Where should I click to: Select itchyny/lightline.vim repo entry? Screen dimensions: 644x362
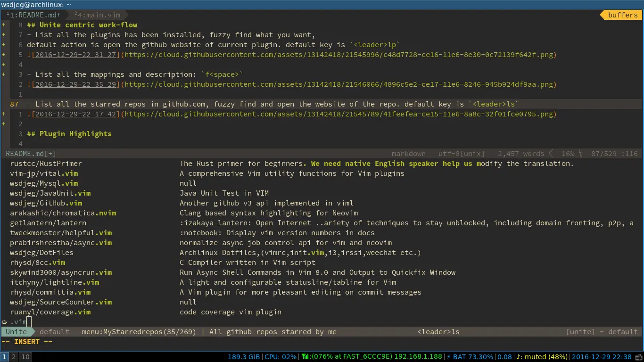(x=54, y=282)
